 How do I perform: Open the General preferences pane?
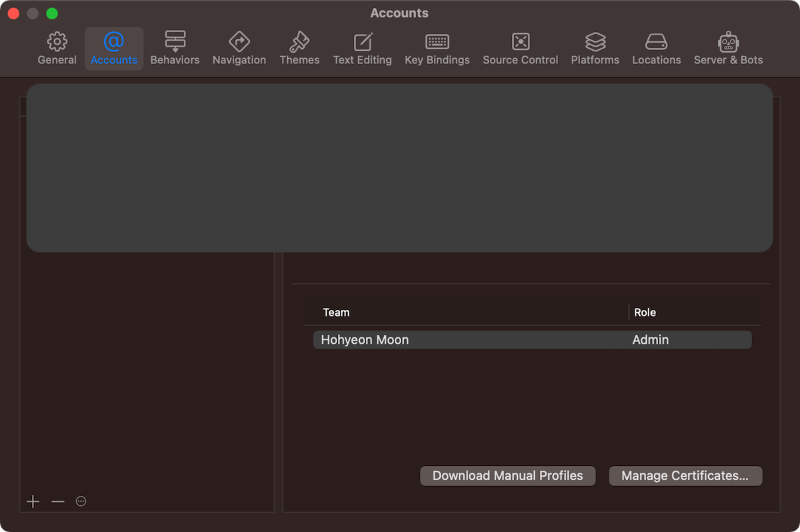(57, 49)
